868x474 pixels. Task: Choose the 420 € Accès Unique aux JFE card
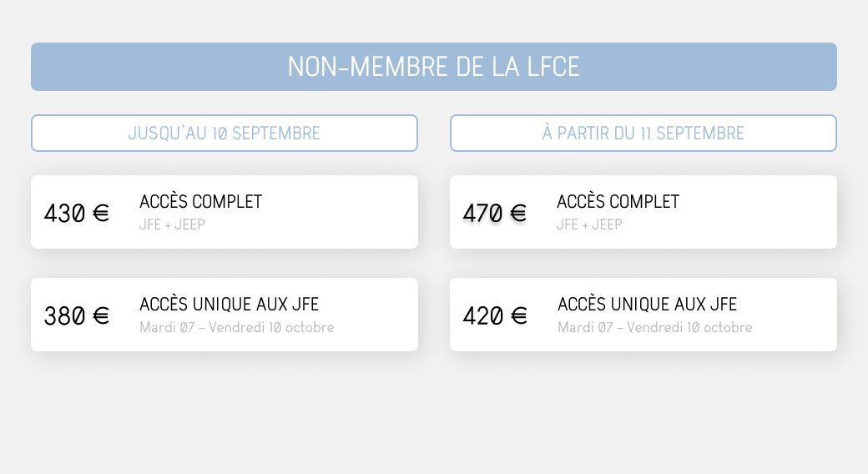(643, 315)
